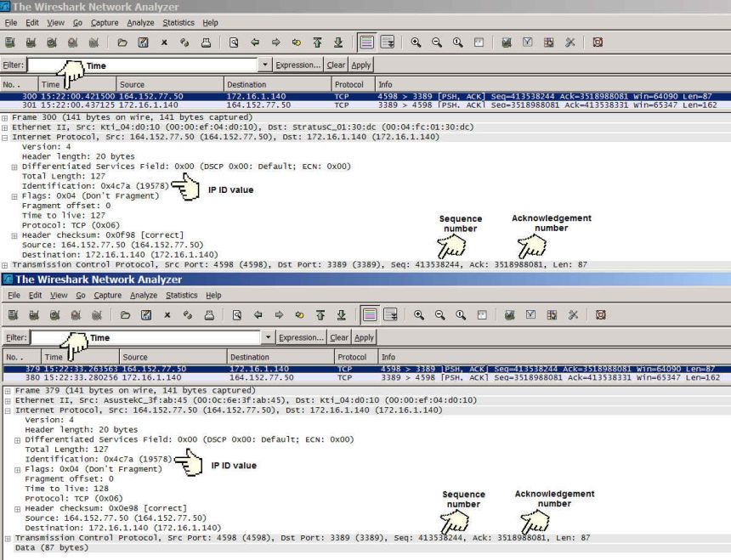Toggle Auto Scroll in upper window toolbar

(x=388, y=42)
